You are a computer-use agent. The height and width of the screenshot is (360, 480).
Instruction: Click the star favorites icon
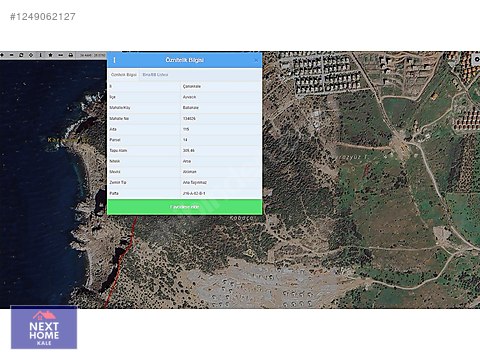[x=50, y=55]
